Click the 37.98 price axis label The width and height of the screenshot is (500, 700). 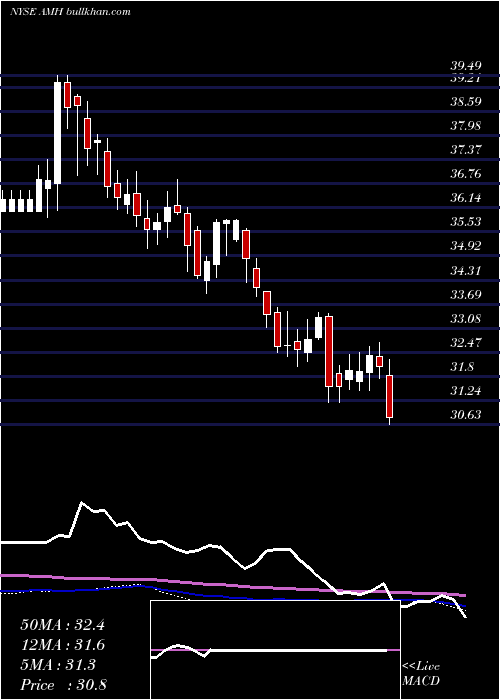466,125
